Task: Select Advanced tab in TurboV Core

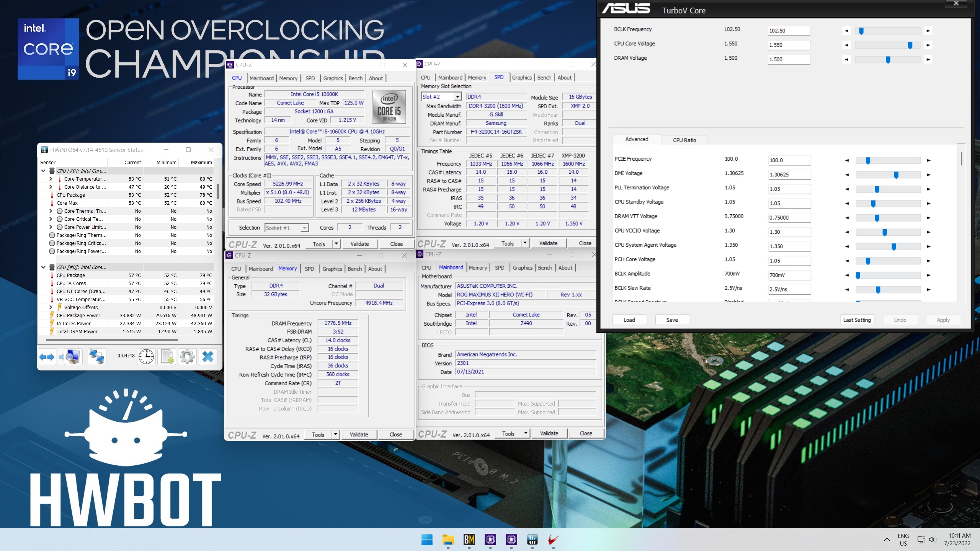Action: coord(637,139)
